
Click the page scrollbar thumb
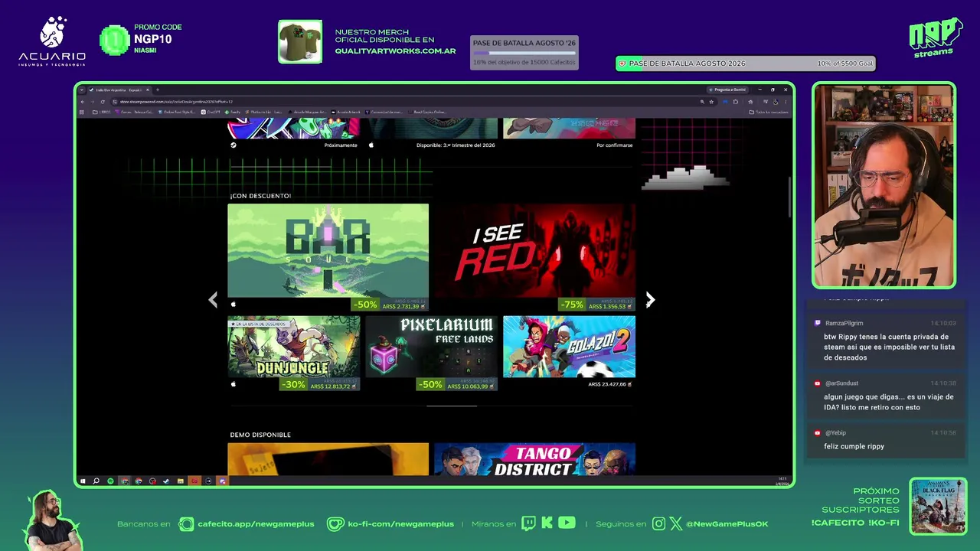pyautogui.click(x=789, y=197)
